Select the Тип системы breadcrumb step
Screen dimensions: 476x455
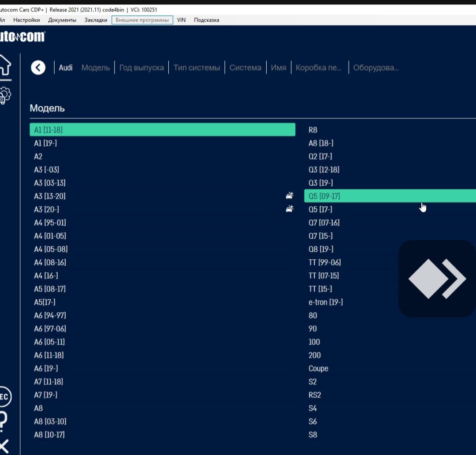[x=197, y=67]
